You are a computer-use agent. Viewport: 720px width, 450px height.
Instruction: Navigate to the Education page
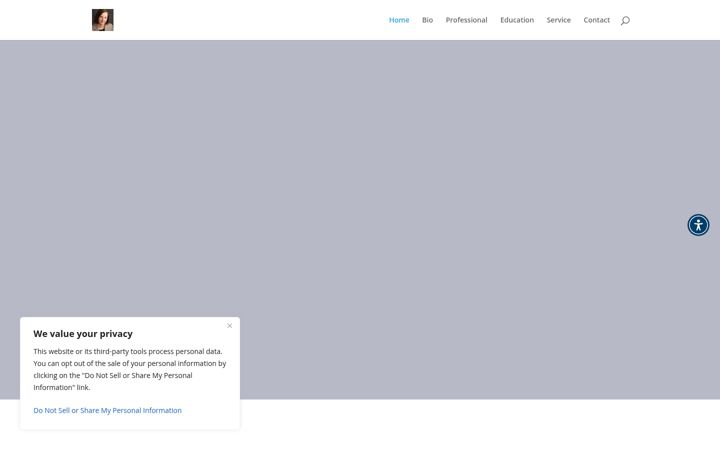517,20
